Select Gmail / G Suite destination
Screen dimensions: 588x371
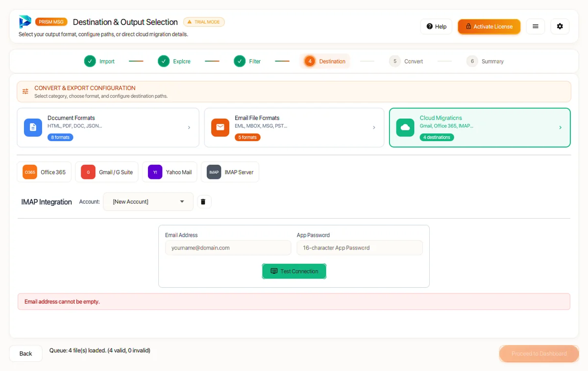[107, 172]
